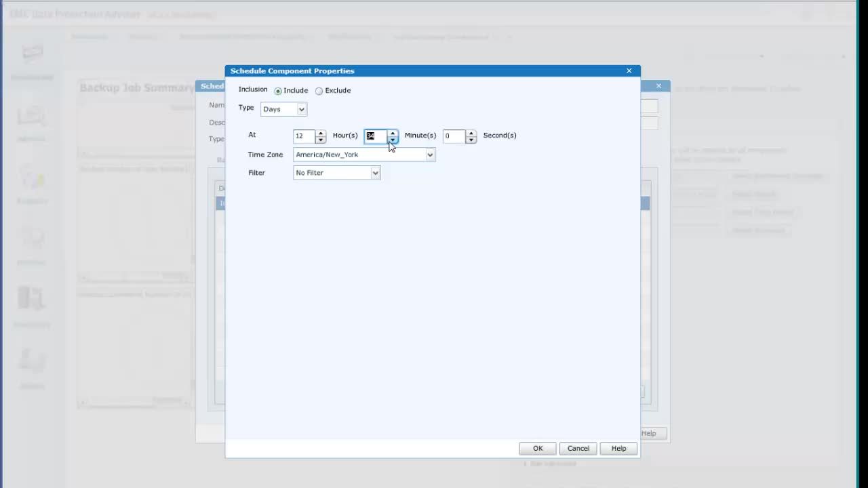This screenshot has width=868, height=488.
Task: Click the Hour(s) input field
Action: click(304, 136)
